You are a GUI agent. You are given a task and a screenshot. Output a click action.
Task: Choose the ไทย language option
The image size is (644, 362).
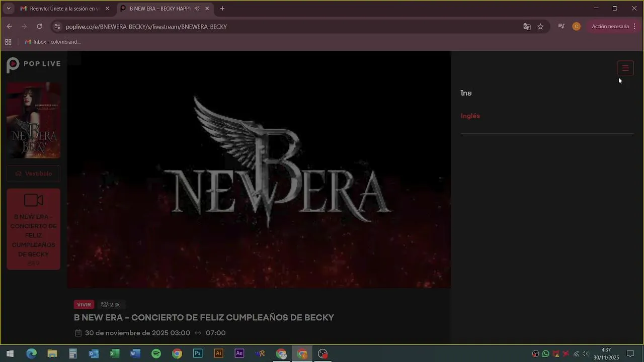[x=466, y=93]
